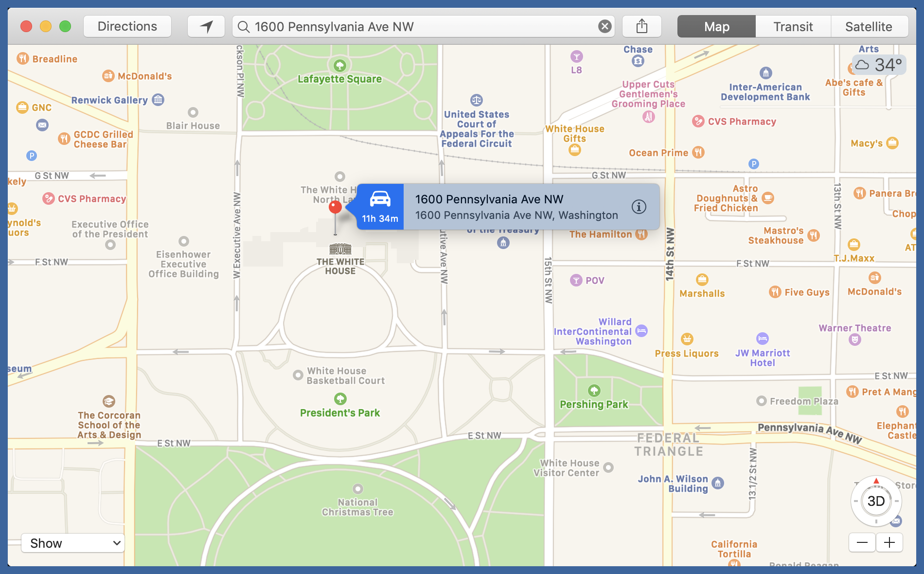Image resolution: width=924 pixels, height=574 pixels.
Task: Open the weather 34° indicator
Action: pos(879,65)
